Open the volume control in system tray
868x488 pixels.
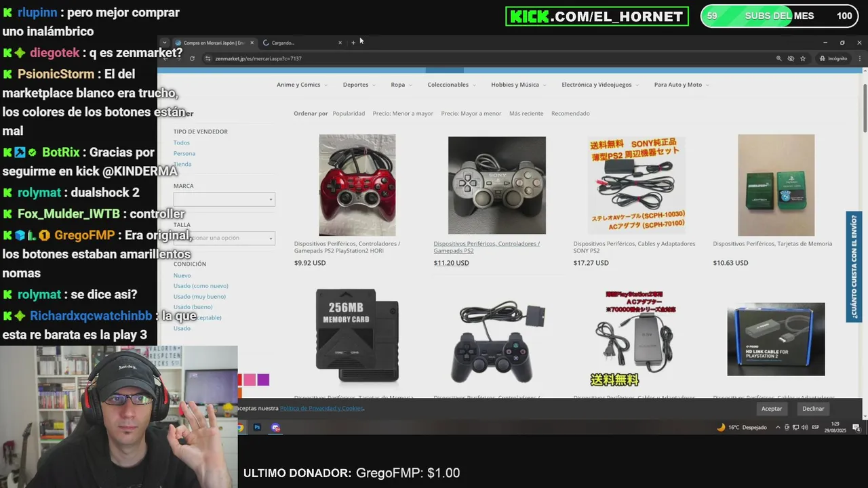804,428
